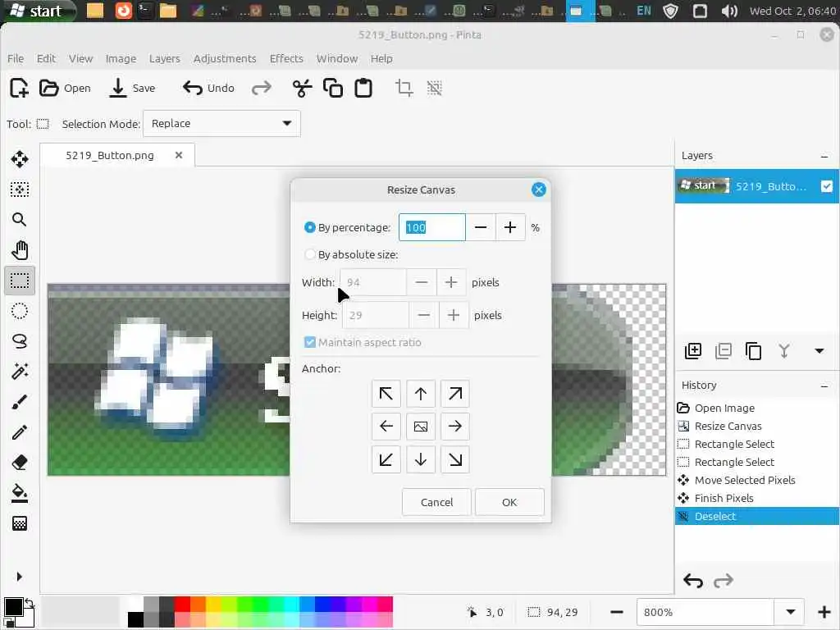This screenshot has height=630, width=840.
Task: Click the Redo toolbar icon
Action: coord(262,88)
